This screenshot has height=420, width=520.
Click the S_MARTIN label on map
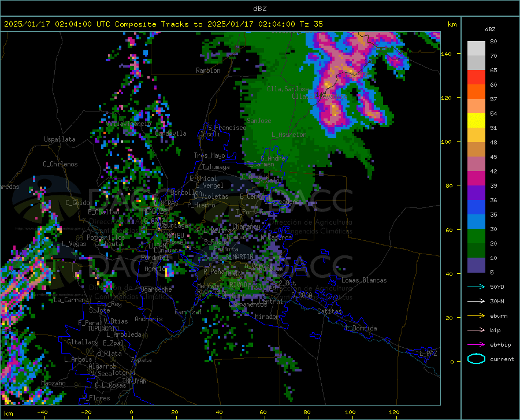[x=239, y=257]
